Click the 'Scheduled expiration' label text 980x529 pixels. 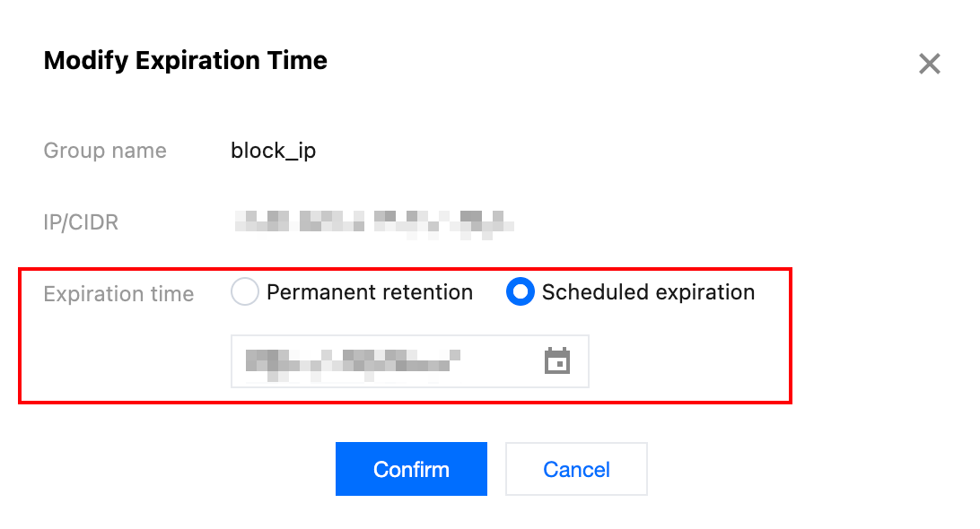(x=648, y=292)
